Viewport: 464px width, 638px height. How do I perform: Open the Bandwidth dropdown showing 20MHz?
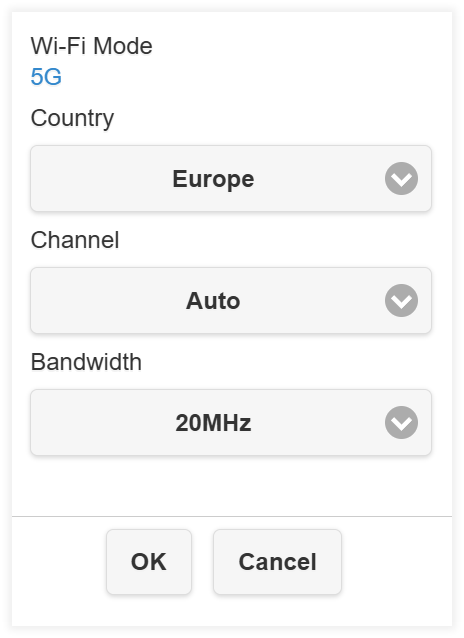(231, 422)
